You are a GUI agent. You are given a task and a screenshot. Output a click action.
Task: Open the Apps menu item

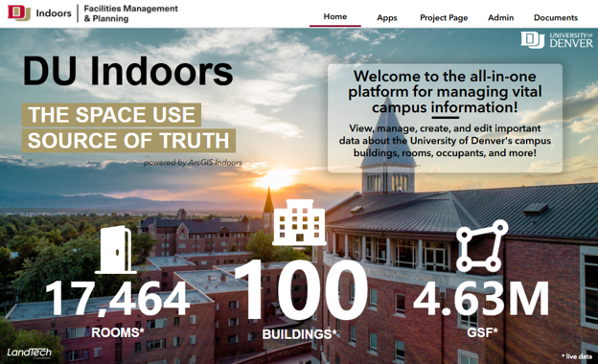[x=387, y=18]
